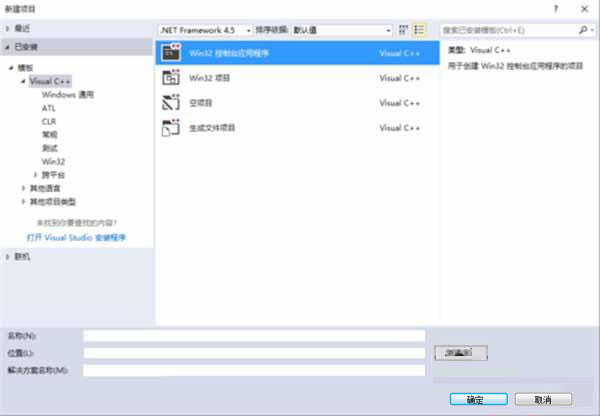
Task: Click the 解决方案名称(M) field
Action: click(x=254, y=370)
